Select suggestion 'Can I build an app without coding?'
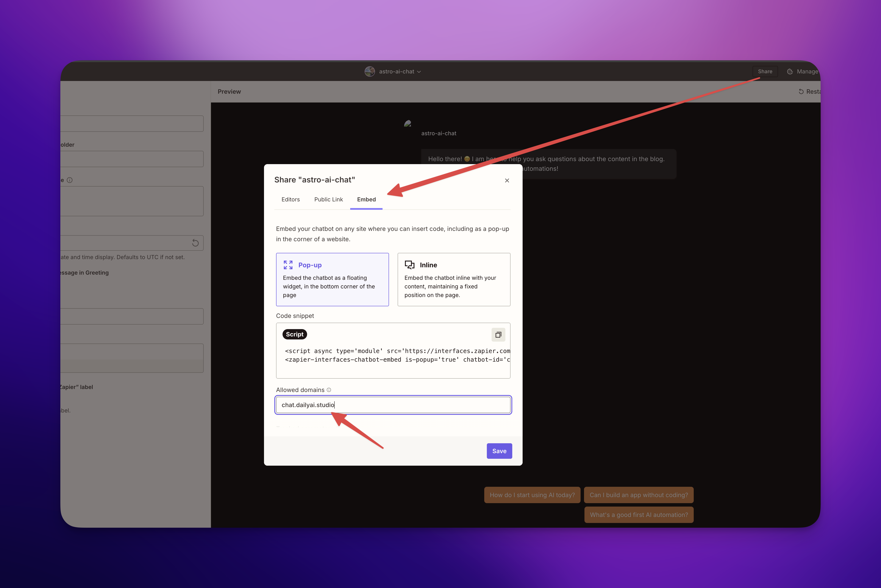Screen dimensions: 881x588 pyautogui.click(x=639, y=495)
